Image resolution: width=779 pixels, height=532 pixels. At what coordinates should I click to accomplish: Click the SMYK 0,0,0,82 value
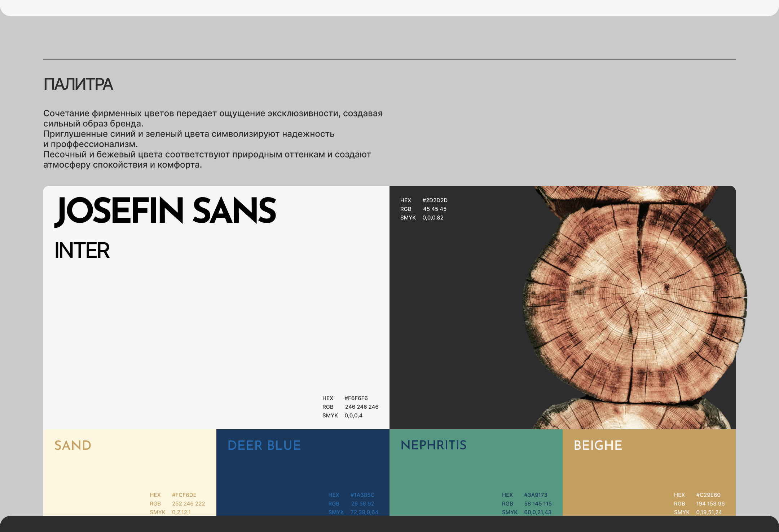[x=433, y=218]
